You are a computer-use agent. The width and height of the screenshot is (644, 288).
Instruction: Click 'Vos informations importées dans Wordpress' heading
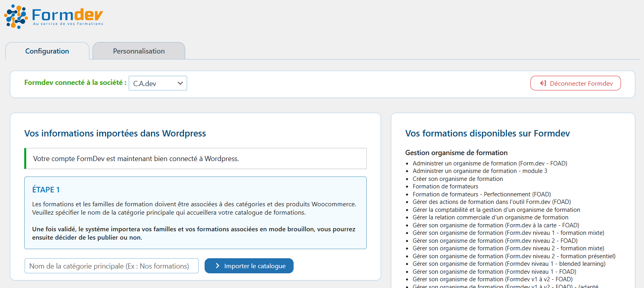115,133
